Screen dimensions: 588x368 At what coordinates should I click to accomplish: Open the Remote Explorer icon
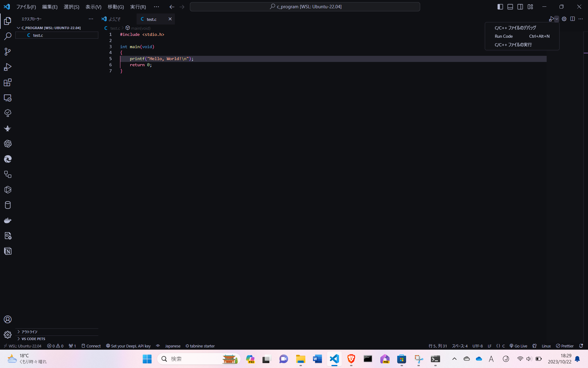coord(8,98)
